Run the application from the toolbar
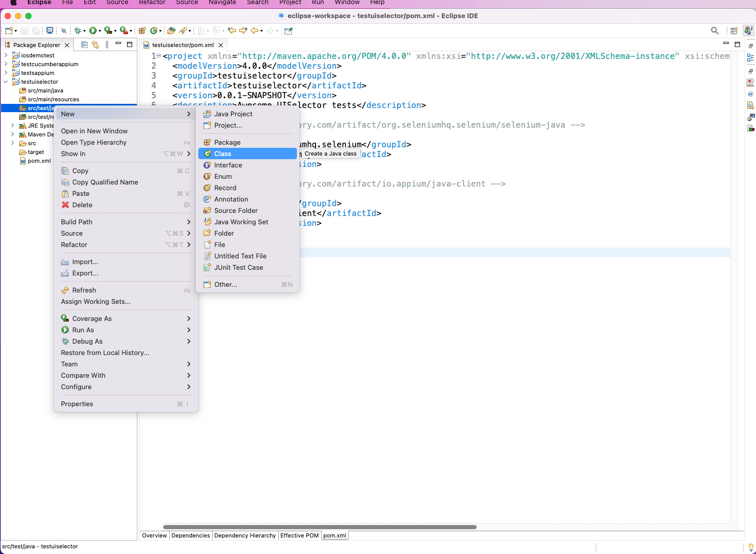The height and width of the screenshot is (554, 756). click(x=92, y=30)
